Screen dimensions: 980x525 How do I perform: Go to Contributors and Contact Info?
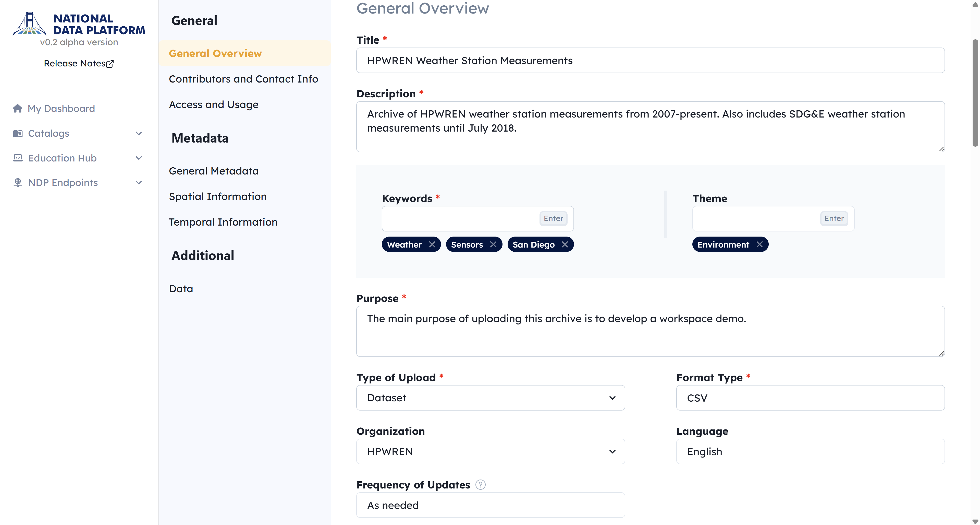coord(243,79)
